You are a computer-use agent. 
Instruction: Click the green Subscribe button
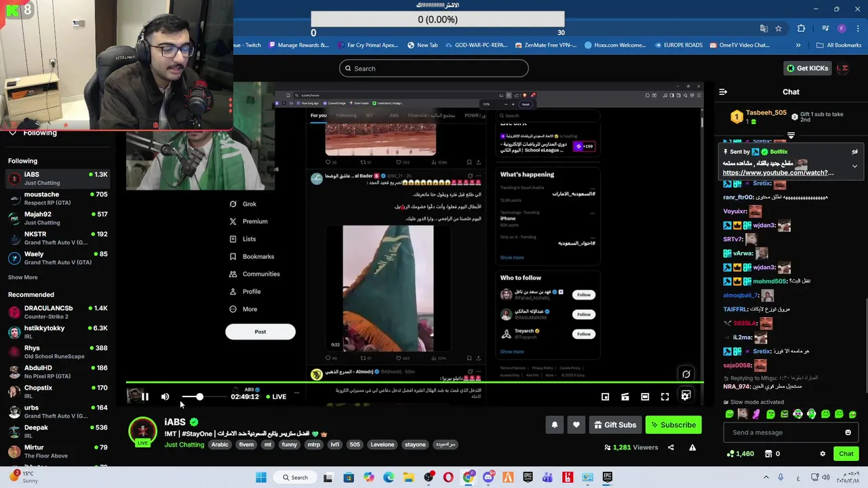(x=673, y=425)
